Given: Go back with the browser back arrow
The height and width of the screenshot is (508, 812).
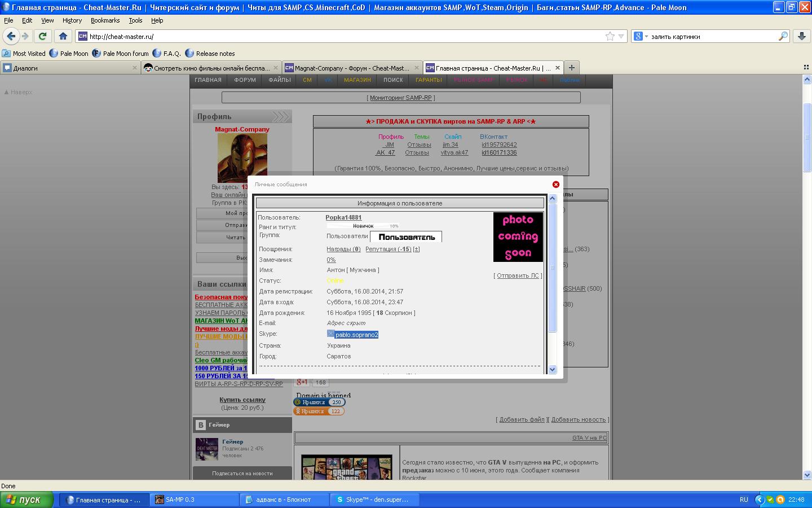Looking at the screenshot, I should [x=11, y=36].
